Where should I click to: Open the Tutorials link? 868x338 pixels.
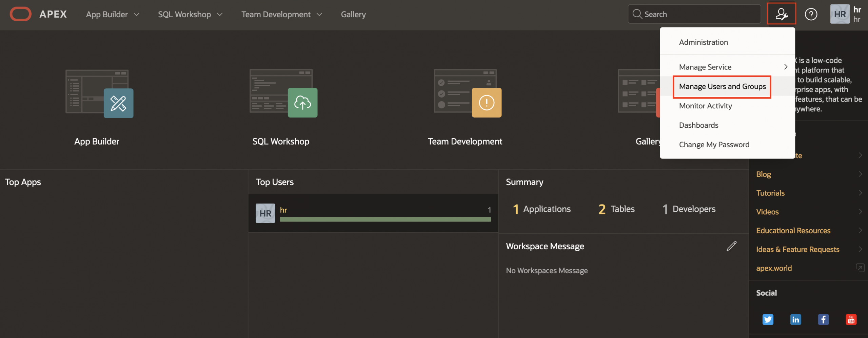coord(770,193)
